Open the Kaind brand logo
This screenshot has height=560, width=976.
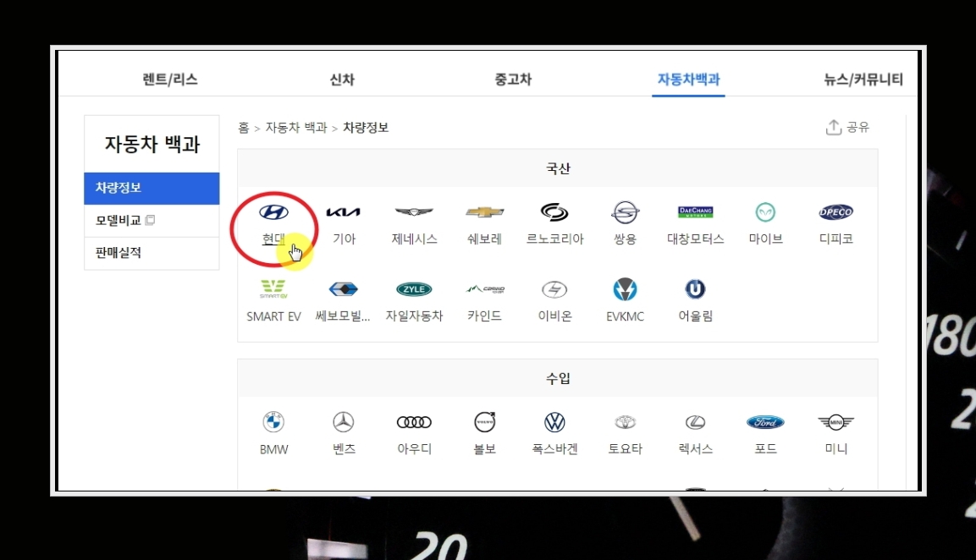coord(484,288)
